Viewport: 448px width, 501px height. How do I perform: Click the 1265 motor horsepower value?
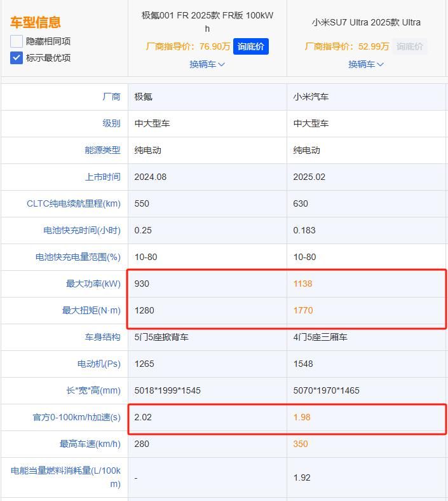(x=144, y=364)
